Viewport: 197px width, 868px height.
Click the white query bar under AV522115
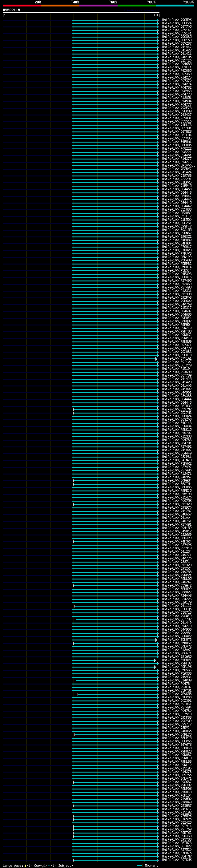coord(81,12)
